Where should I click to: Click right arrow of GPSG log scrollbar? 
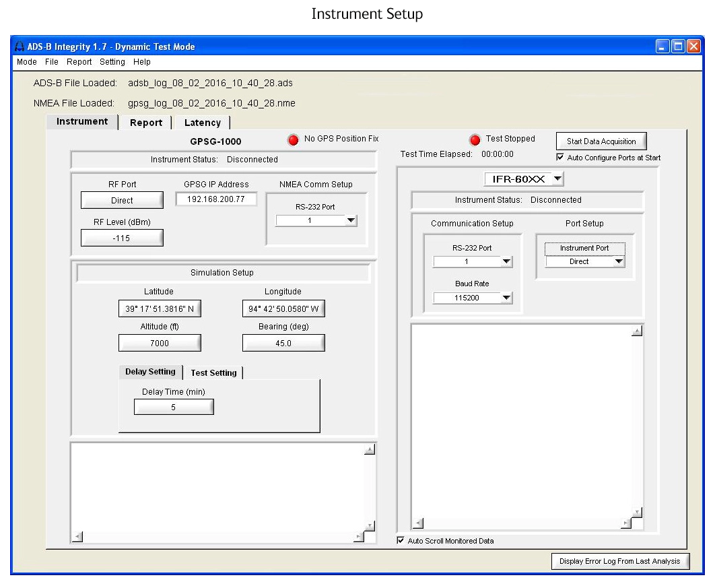(359, 537)
